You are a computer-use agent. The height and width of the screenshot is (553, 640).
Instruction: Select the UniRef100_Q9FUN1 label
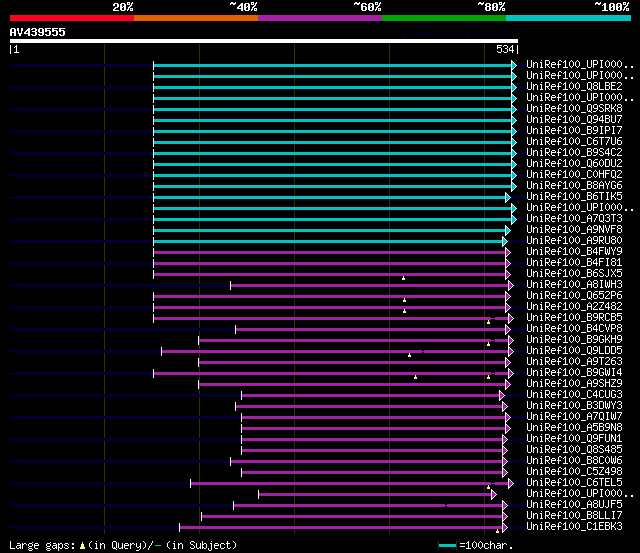click(574, 439)
